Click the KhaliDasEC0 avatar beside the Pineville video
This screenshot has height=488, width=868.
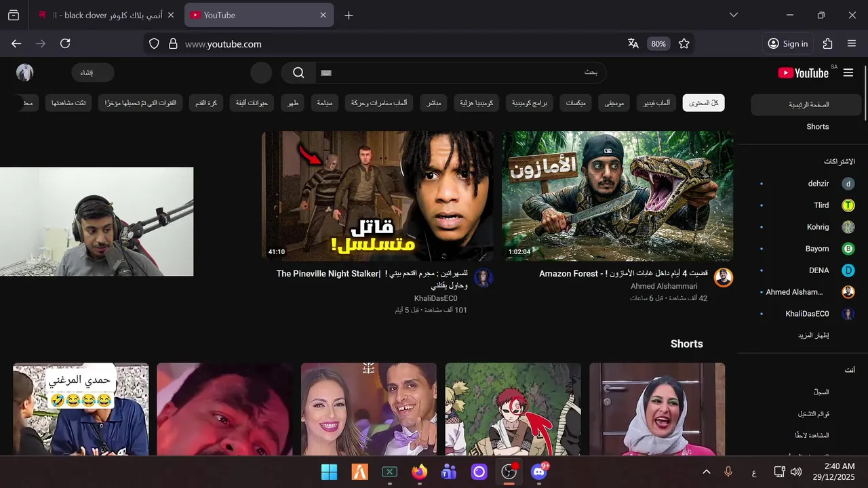[x=484, y=277]
